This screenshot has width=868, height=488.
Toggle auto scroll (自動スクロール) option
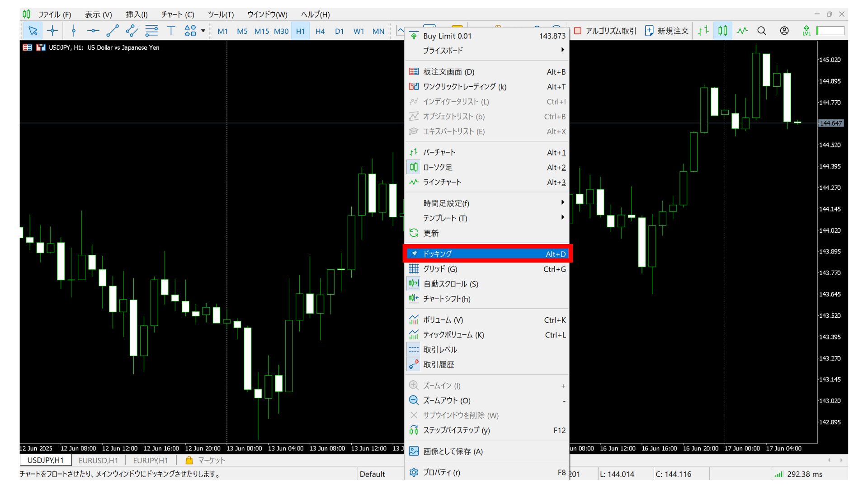[x=486, y=284]
